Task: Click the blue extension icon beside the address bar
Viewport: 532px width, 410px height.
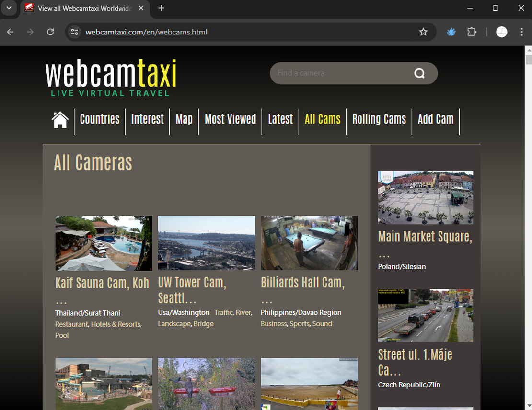Action: point(451,32)
